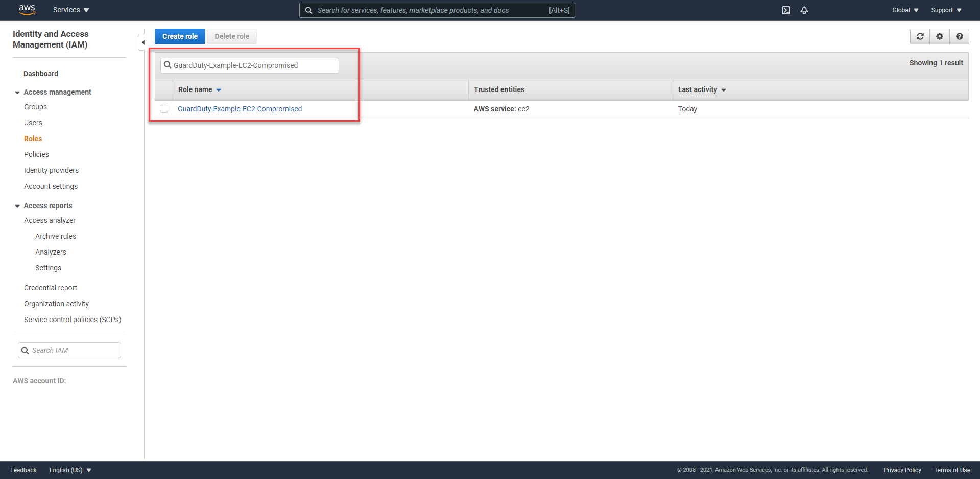This screenshot has height=479, width=980.
Task: Click the magnifier icon in role filter box
Action: pyautogui.click(x=168, y=65)
